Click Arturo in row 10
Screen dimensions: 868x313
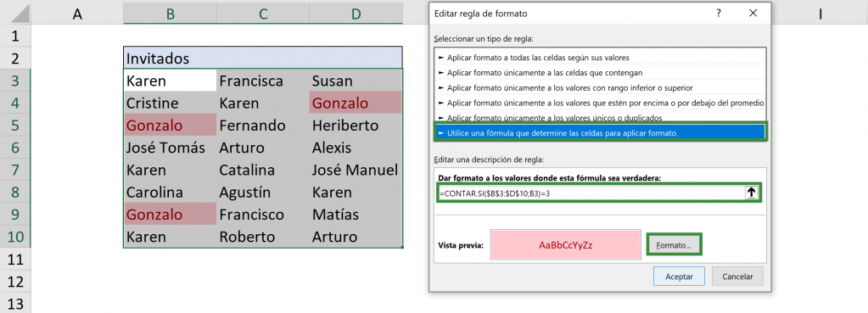(x=356, y=237)
